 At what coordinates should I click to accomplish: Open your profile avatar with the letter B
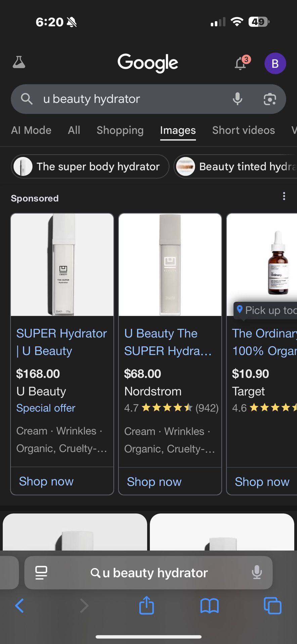point(275,63)
